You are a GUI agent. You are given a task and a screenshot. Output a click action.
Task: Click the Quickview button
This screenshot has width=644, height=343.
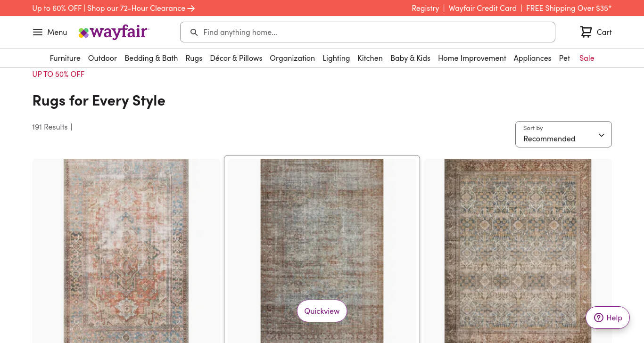(322, 311)
